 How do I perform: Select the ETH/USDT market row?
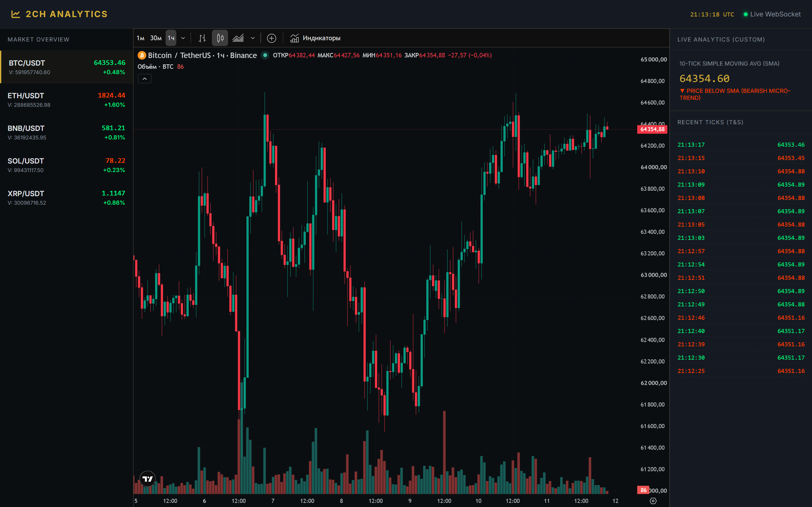66,100
